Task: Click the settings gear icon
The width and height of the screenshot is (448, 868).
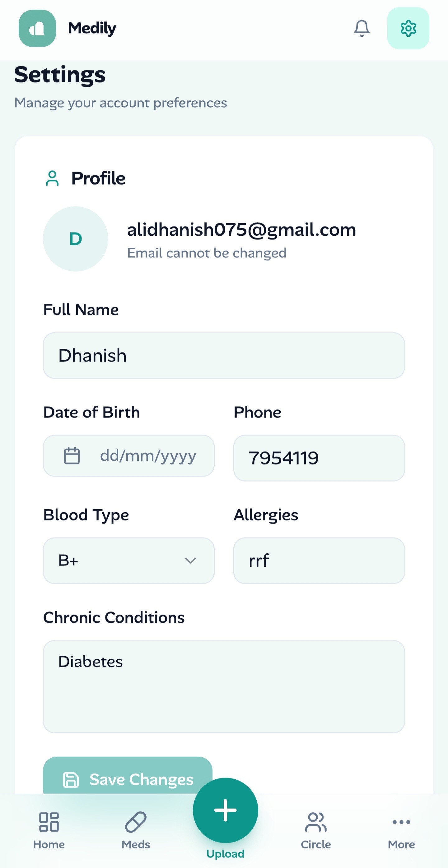Action: (408, 28)
